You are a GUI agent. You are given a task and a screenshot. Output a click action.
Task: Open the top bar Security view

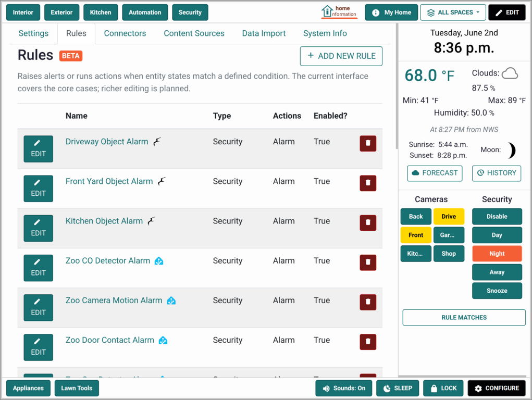[190, 12]
